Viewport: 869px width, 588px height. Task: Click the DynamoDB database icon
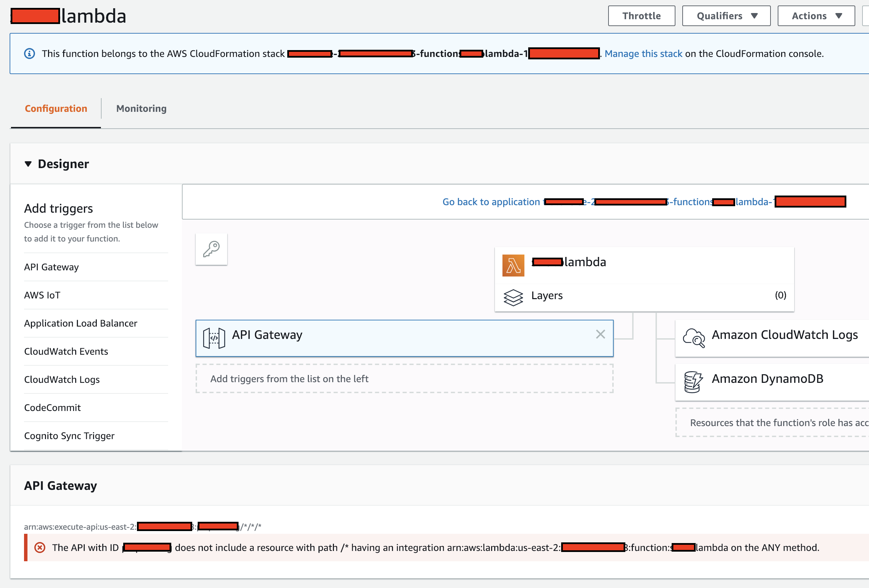[693, 382]
